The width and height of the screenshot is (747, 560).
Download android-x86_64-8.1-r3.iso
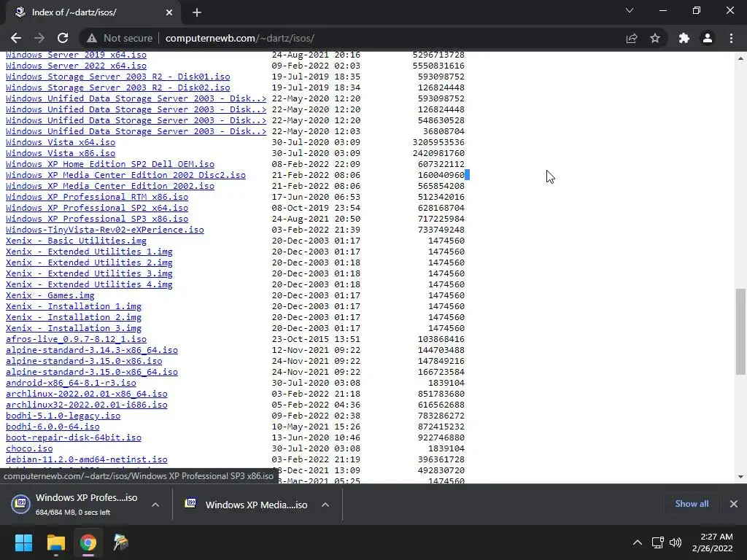(x=71, y=384)
